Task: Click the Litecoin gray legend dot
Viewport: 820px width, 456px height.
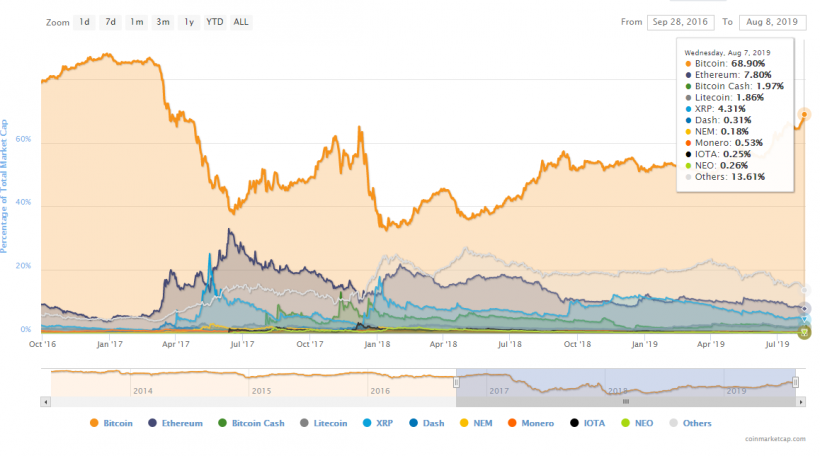Action: coord(304,423)
